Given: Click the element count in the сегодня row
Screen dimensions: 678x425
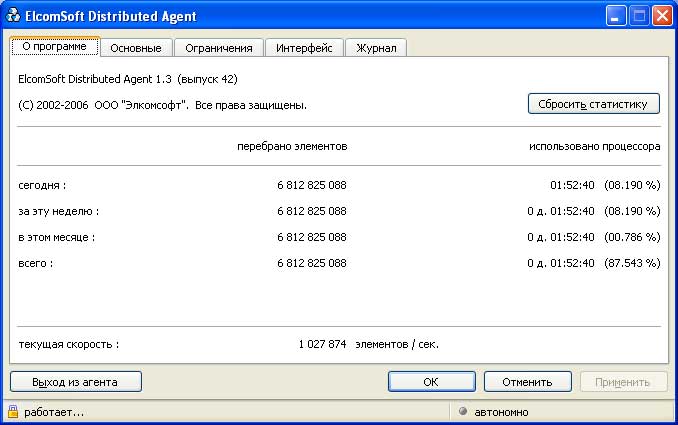Looking at the screenshot, I should point(312,185).
